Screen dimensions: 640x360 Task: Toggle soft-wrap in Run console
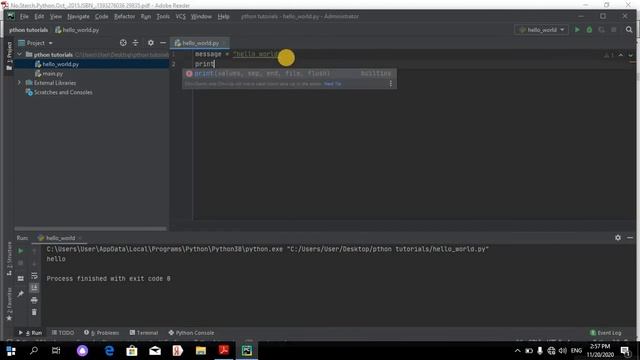point(34,276)
